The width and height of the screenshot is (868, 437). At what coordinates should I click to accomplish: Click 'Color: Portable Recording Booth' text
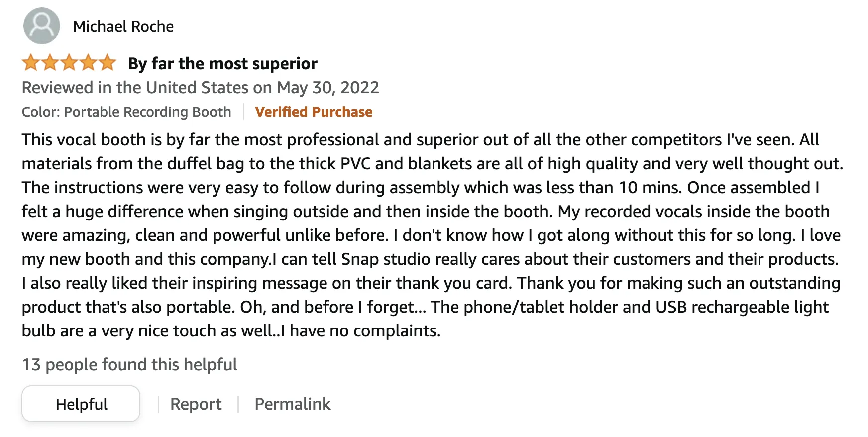(126, 112)
